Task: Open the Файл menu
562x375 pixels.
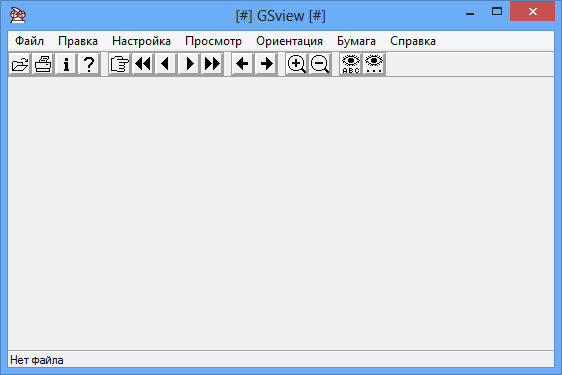Action: tap(29, 41)
